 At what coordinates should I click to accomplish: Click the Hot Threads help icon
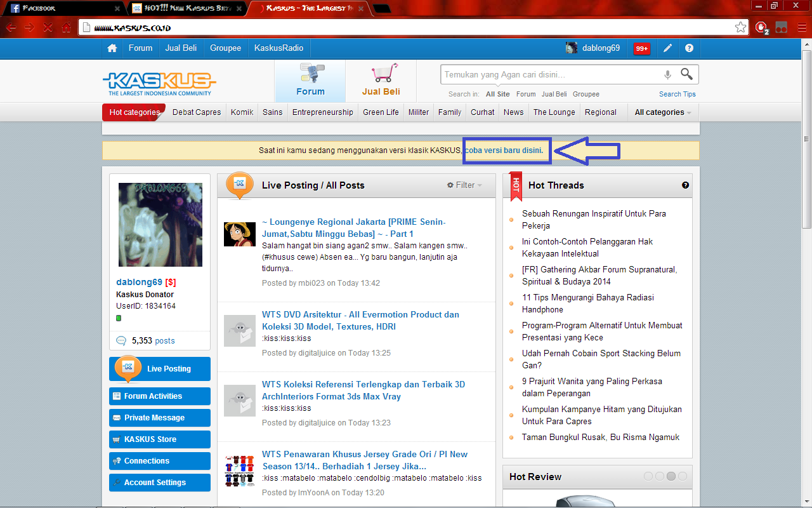(x=685, y=185)
